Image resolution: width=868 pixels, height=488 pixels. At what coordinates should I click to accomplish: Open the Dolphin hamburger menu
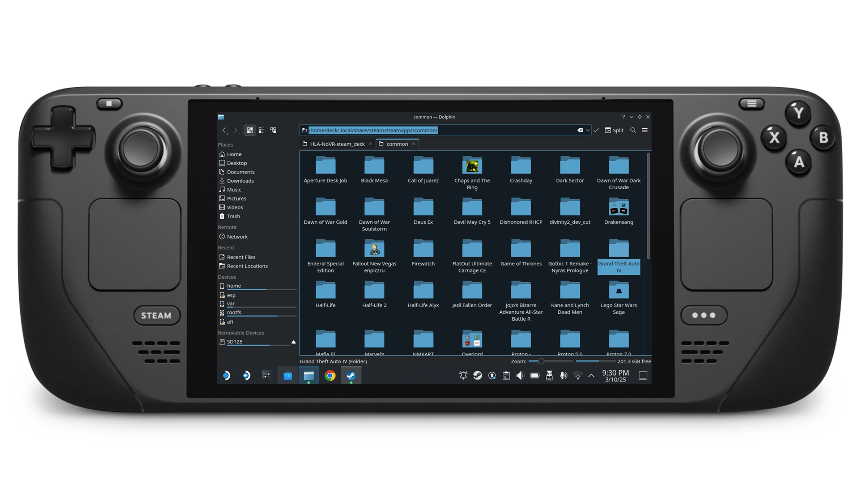pos(645,130)
